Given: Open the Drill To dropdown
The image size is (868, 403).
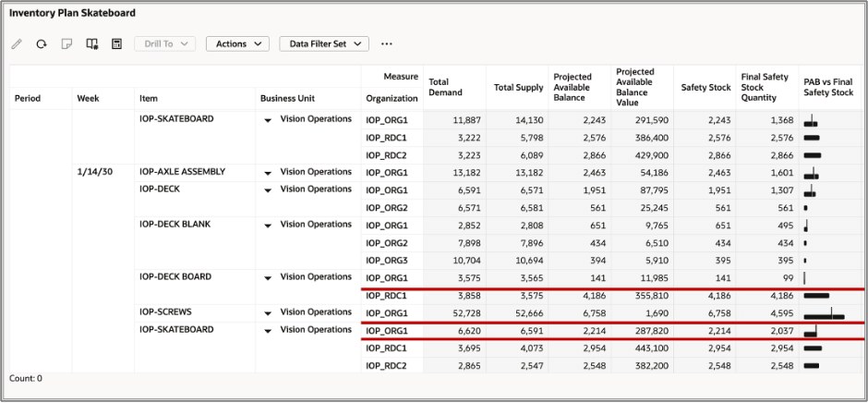Looking at the screenshot, I should 165,43.
